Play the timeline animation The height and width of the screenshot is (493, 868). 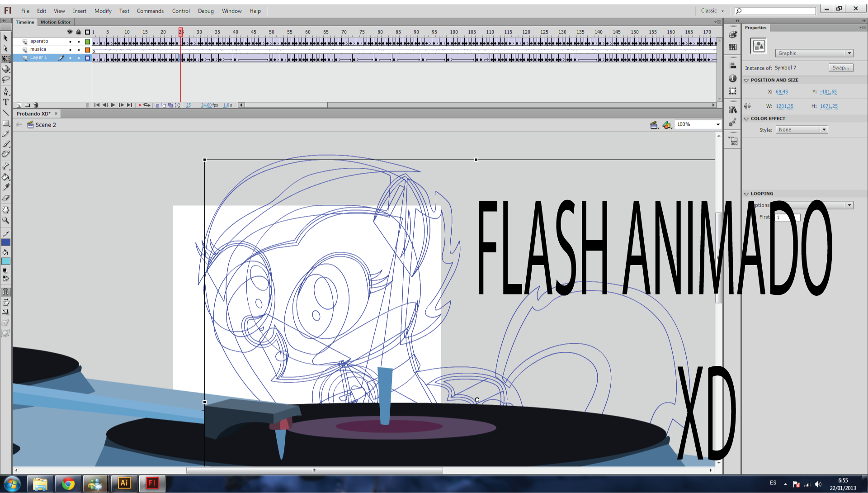tap(113, 105)
